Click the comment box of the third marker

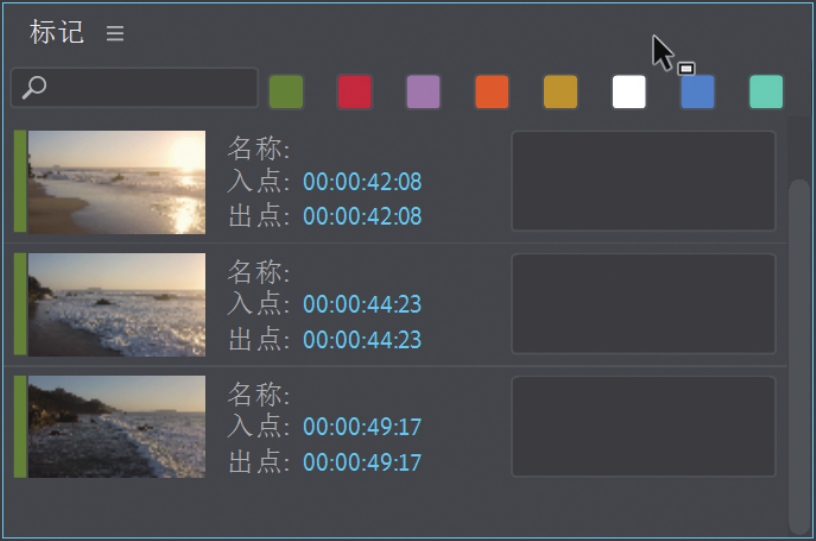643,427
